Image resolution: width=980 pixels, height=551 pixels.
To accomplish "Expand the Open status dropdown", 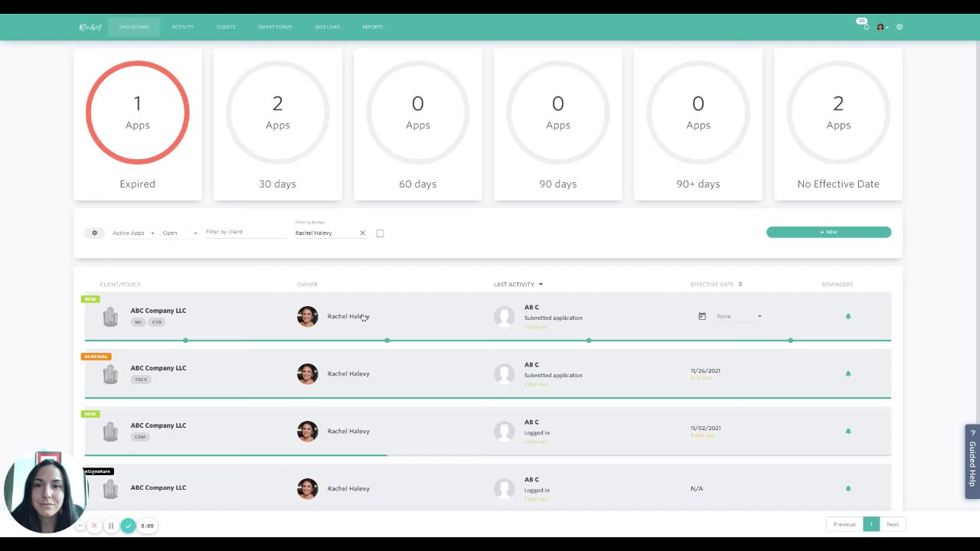I will click(x=180, y=233).
